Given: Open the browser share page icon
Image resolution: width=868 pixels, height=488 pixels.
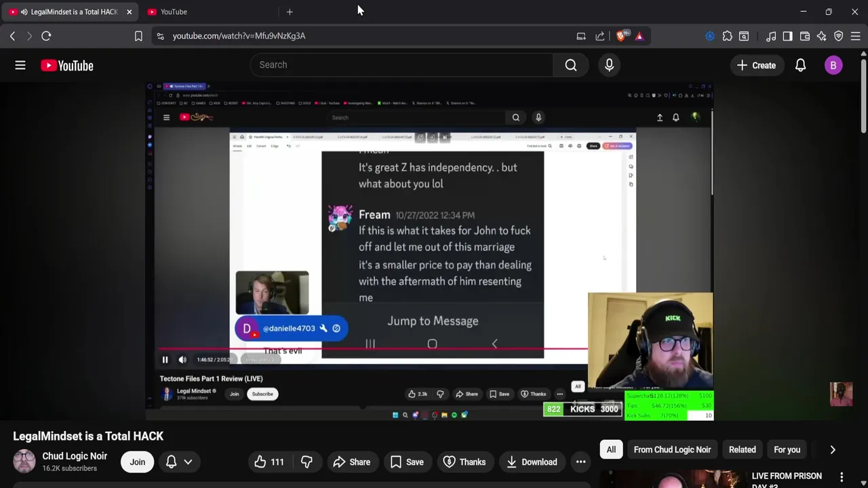Looking at the screenshot, I should pos(600,36).
